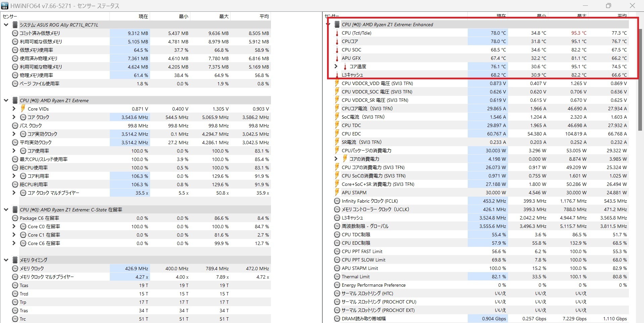Click the left 平均 column header

click(250, 16)
